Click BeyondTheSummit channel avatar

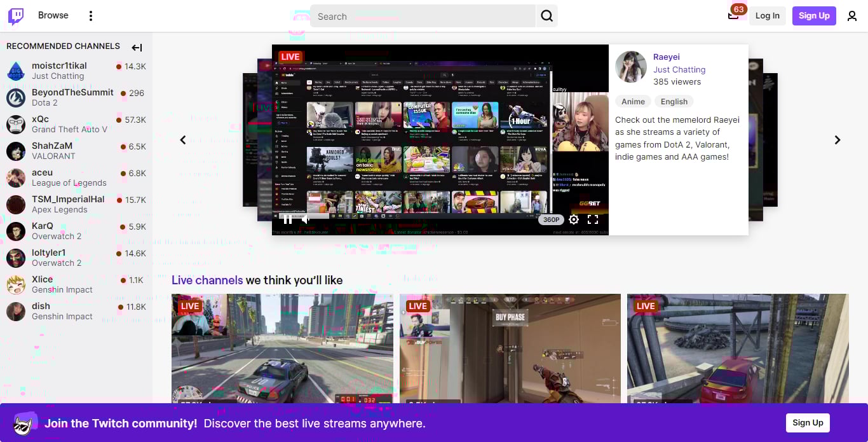(x=16, y=97)
